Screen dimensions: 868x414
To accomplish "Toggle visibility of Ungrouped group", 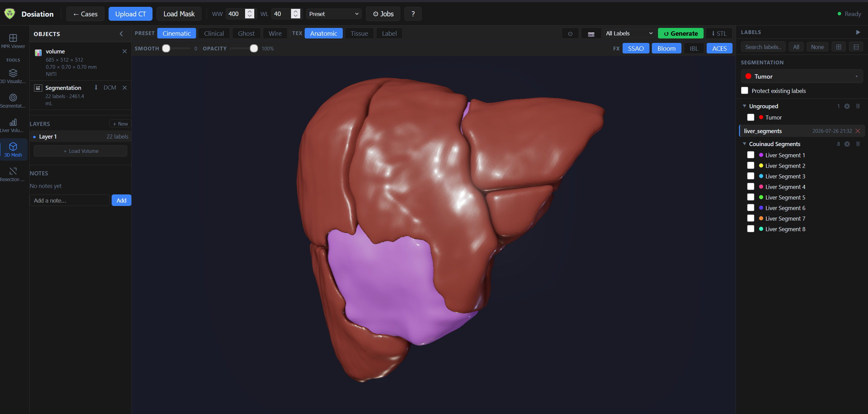I will click(847, 106).
